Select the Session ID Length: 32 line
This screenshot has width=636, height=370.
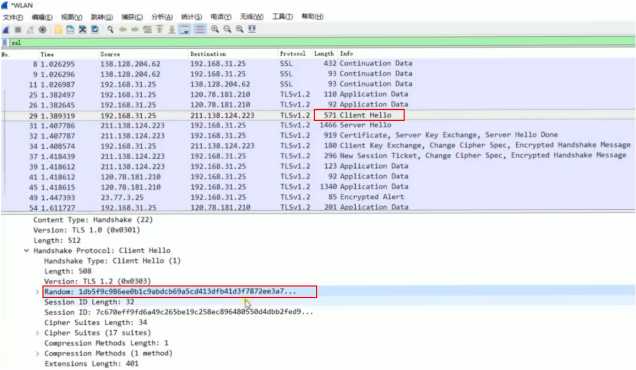point(89,302)
